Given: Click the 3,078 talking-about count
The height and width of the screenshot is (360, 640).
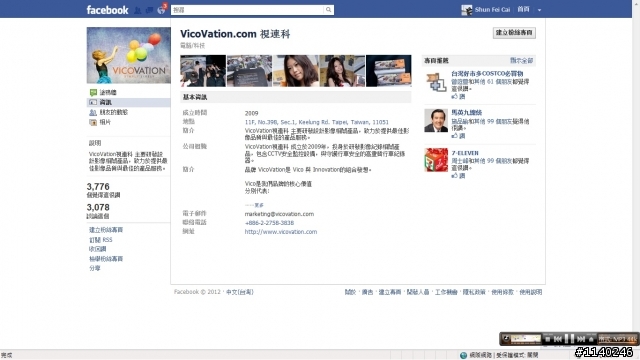Looking at the screenshot, I should click(98, 207).
